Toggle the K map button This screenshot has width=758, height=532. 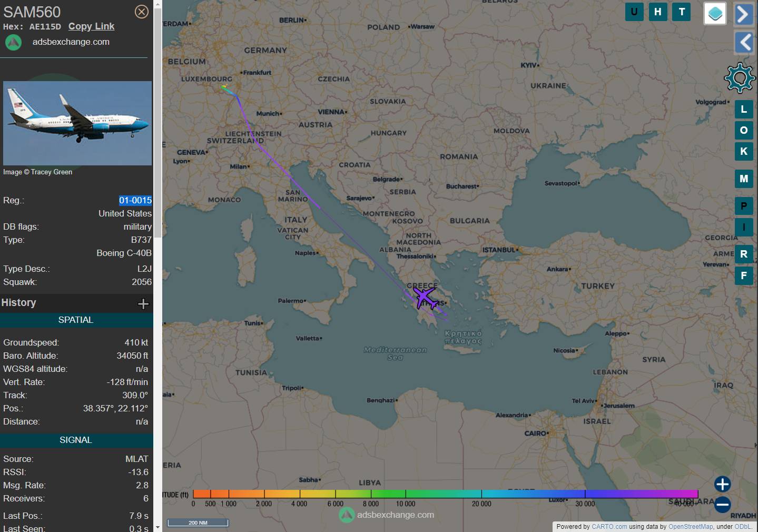pos(744,151)
